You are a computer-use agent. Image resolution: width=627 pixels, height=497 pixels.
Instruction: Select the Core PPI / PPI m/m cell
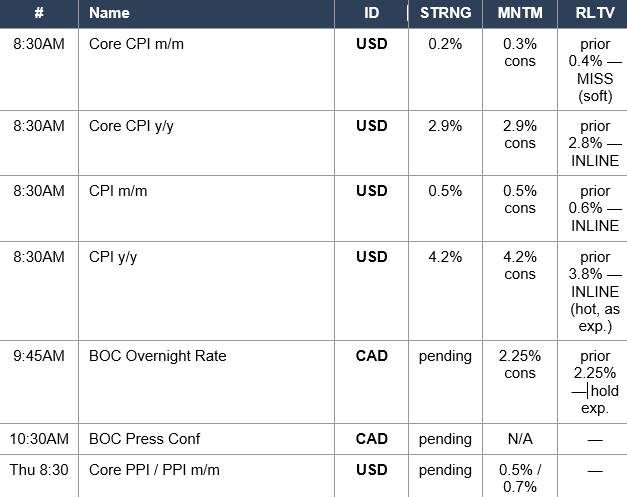coord(206,476)
